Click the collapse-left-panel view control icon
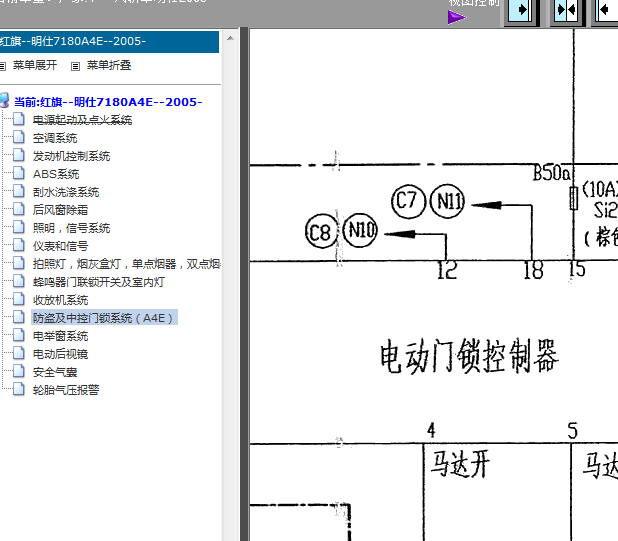Screen dimensions: 618x541 click(607, 11)
